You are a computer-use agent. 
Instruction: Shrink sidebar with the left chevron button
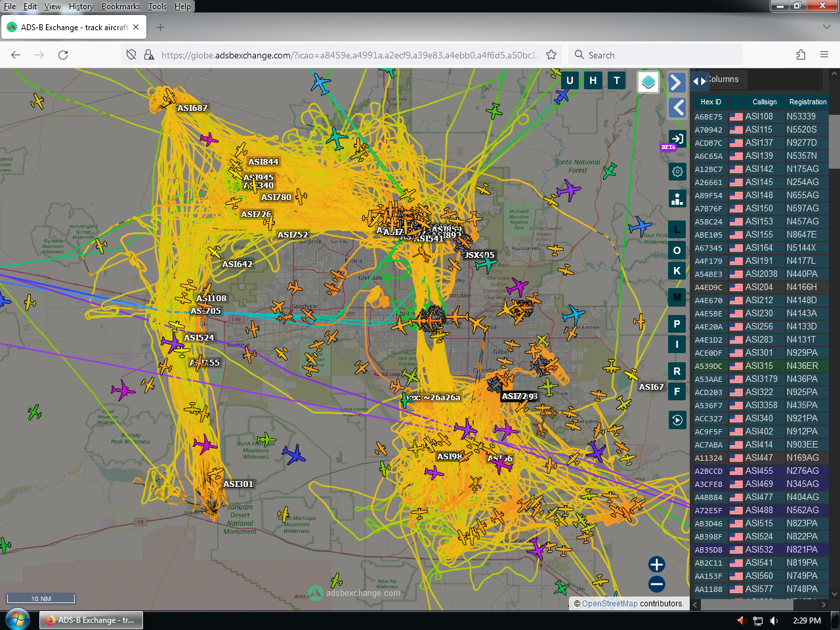click(x=677, y=108)
